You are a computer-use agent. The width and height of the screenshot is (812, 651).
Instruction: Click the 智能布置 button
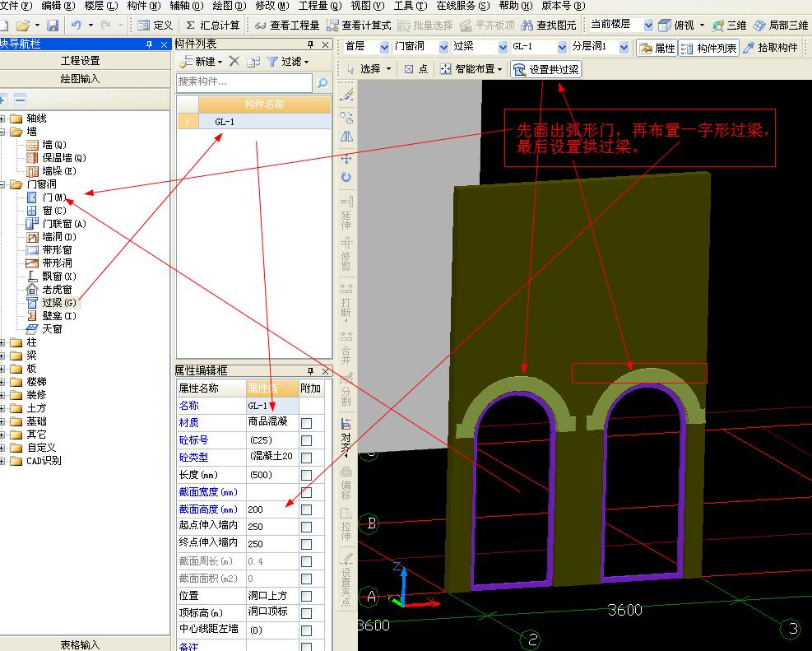[x=471, y=69]
